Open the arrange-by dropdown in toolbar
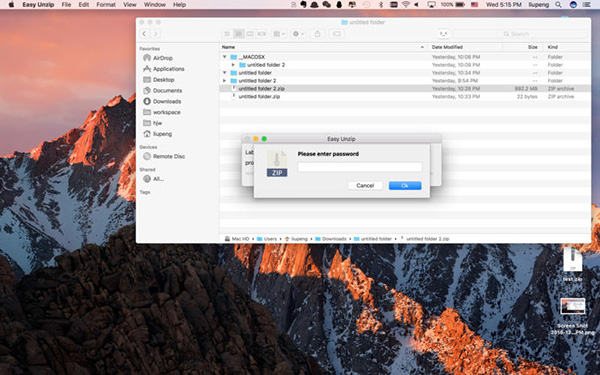 [279, 34]
